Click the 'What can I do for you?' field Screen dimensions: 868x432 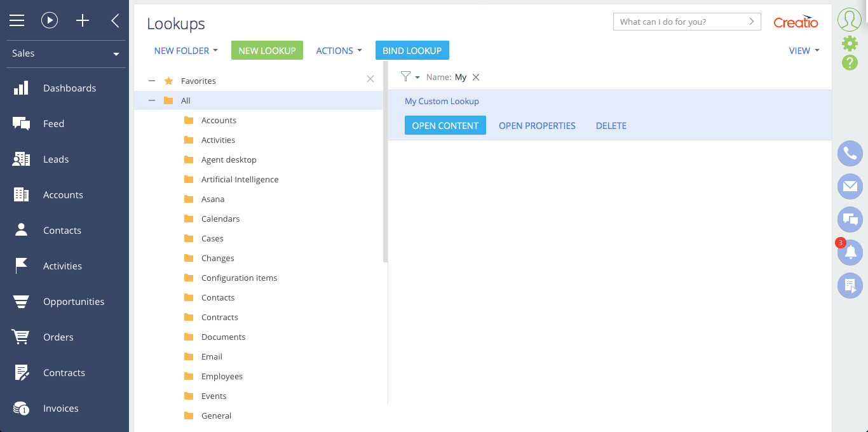pos(680,22)
